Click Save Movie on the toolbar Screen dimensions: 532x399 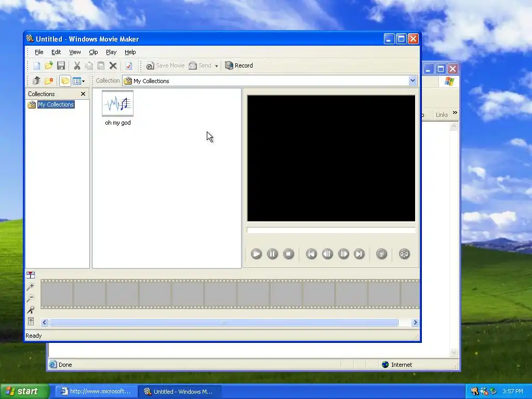[165, 65]
